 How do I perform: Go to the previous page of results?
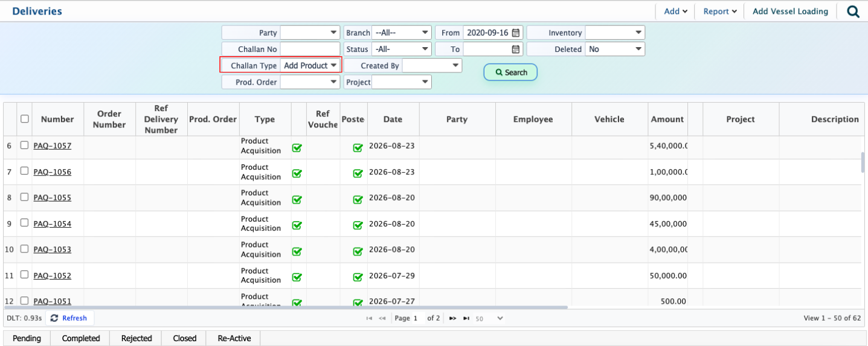[382, 318]
